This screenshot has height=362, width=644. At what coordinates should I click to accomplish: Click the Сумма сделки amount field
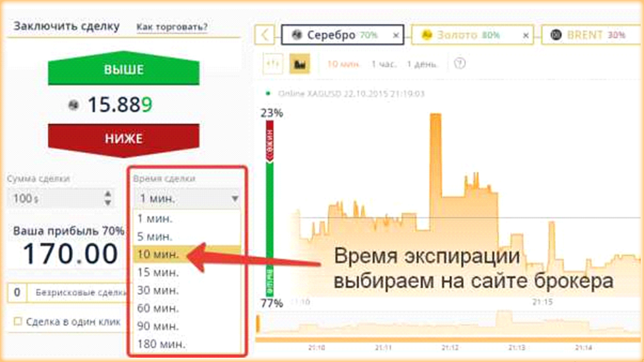(54, 199)
